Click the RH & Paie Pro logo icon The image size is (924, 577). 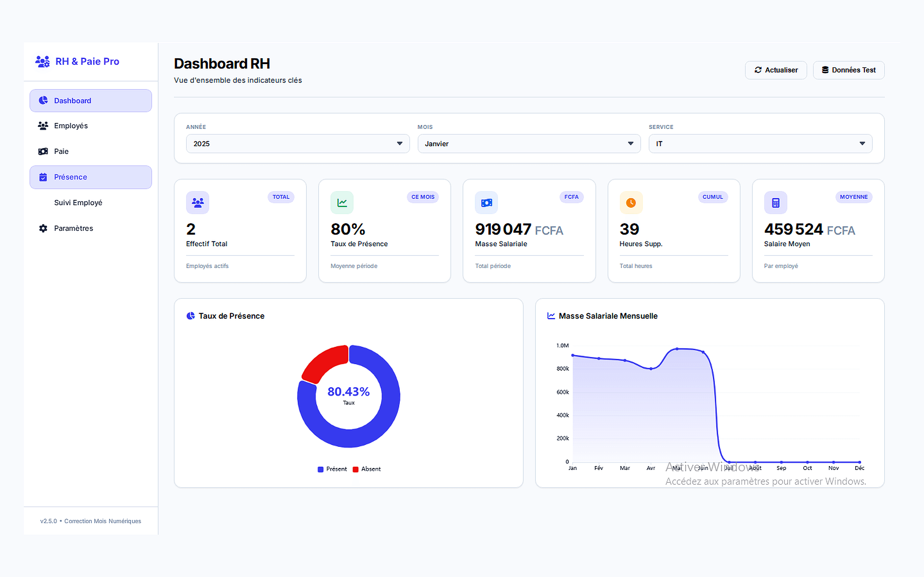point(42,61)
